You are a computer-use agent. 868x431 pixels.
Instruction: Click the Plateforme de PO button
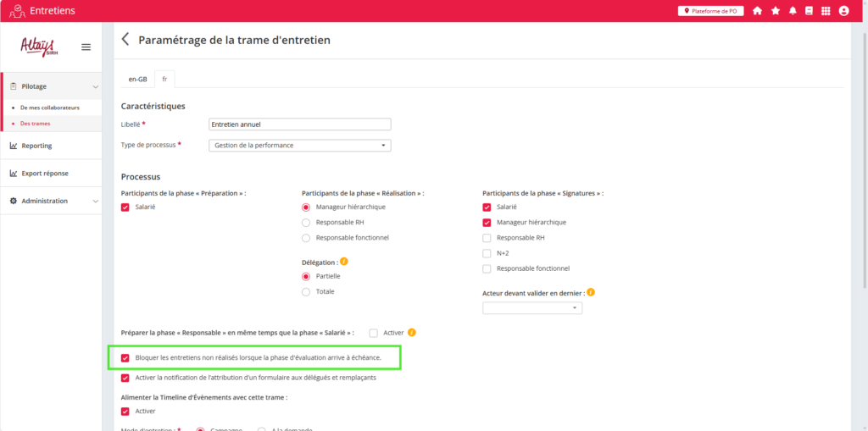(x=710, y=11)
